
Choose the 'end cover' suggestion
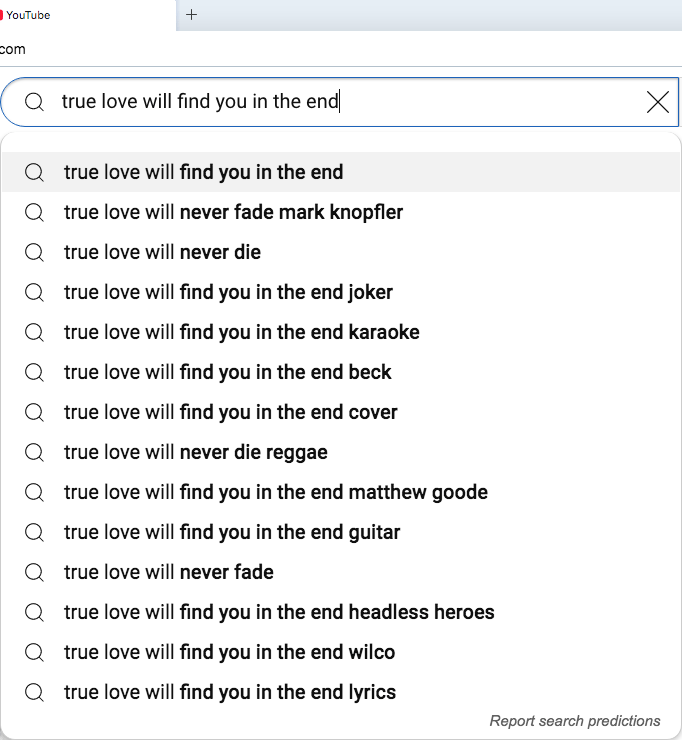tap(230, 412)
